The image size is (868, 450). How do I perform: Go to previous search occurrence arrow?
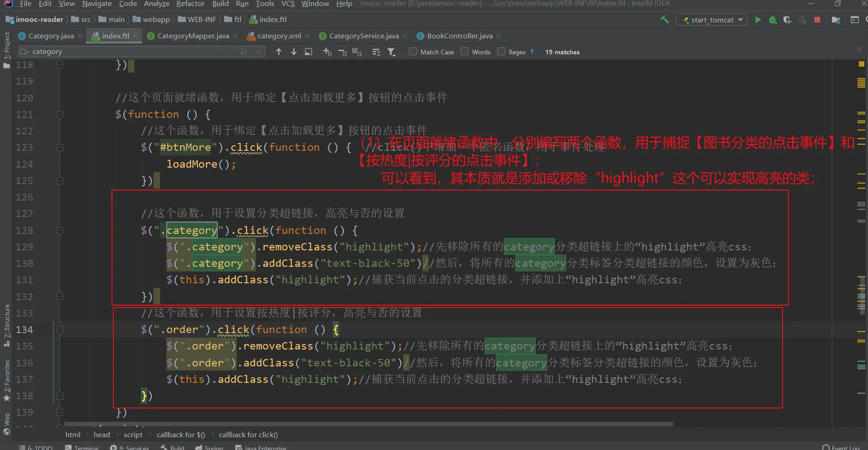click(x=279, y=52)
